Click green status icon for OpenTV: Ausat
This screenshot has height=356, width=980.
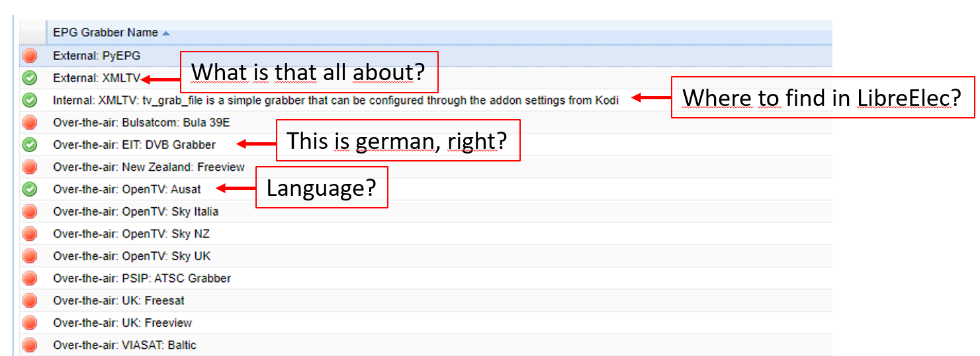30,189
